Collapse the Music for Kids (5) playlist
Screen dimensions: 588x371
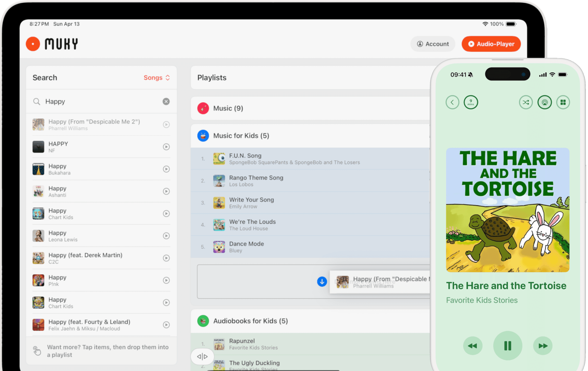pos(310,135)
